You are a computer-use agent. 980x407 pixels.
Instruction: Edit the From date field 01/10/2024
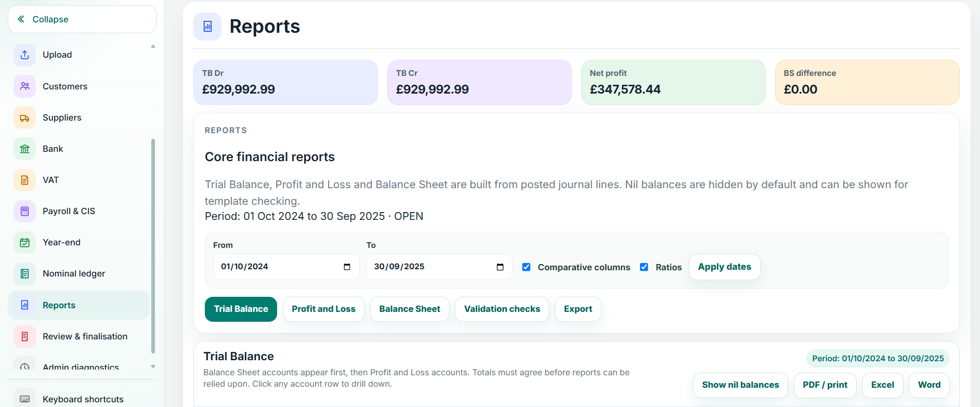(286, 267)
